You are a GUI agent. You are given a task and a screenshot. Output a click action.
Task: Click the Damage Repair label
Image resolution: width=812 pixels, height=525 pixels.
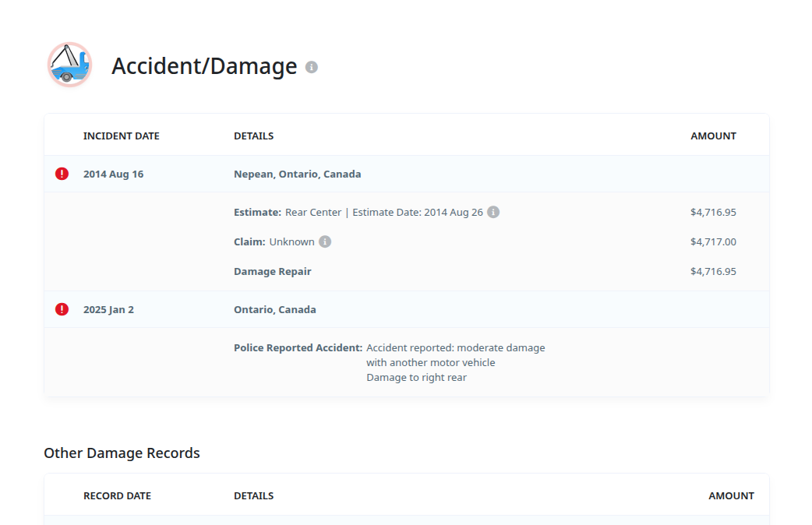click(272, 272)
